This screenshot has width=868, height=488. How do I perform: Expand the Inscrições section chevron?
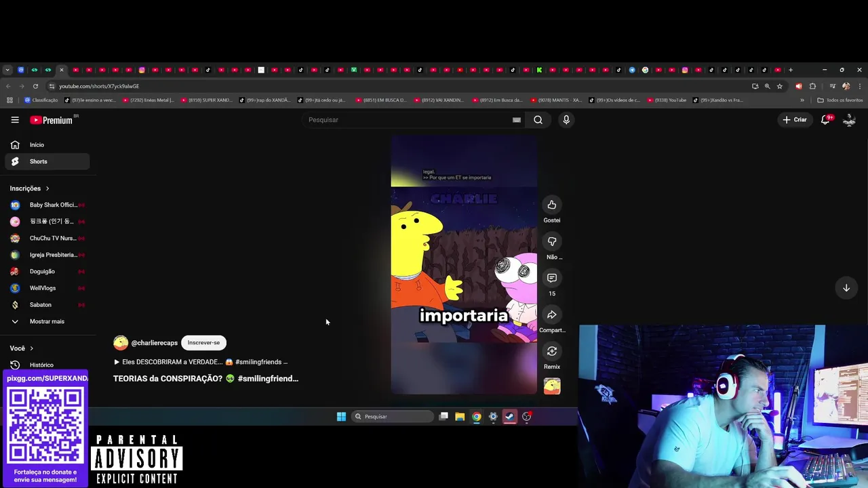point(47,188)
